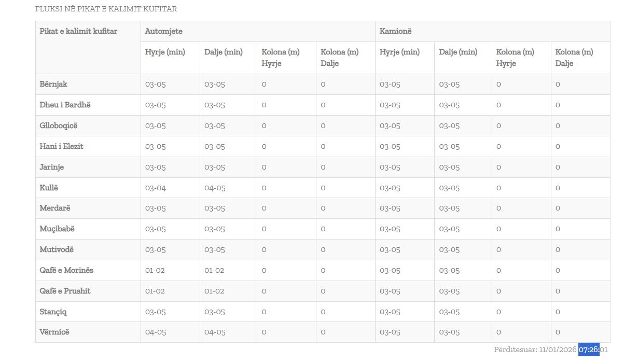Click Vërmicë vehicle entry time 04-05
This screenshot has width=624, height=364.
156,332
